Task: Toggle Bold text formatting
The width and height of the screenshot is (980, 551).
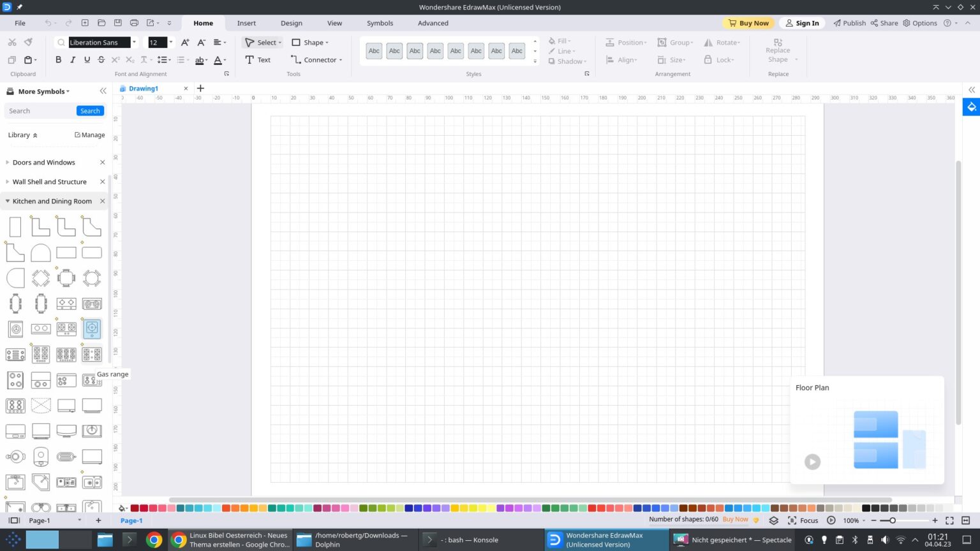Action: coord(58,60)
